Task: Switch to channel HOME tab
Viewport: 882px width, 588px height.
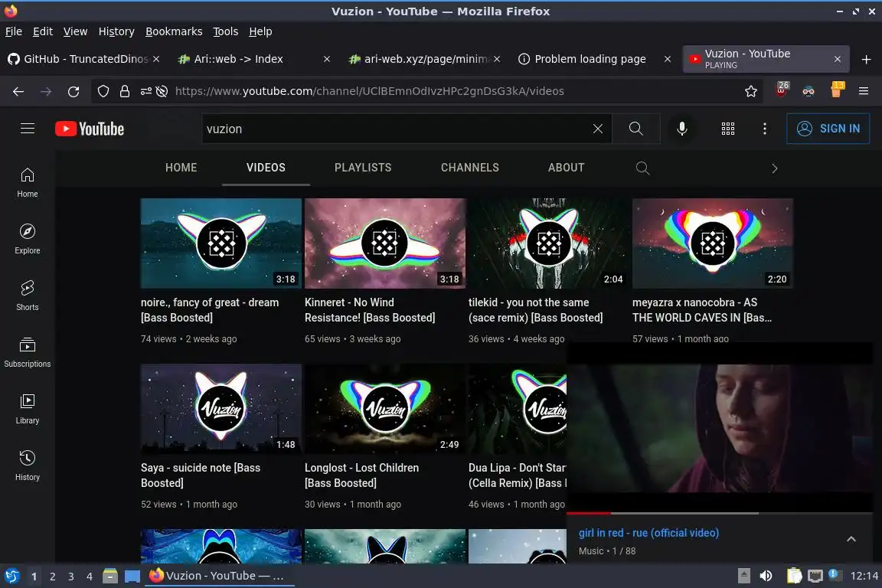Action: [x=181, y=168]
